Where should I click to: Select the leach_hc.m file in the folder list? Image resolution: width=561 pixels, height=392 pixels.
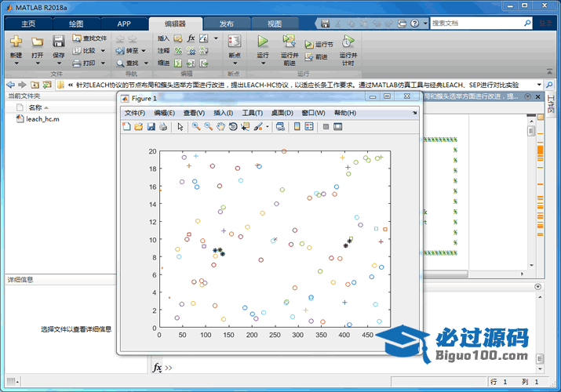[38, 119]
